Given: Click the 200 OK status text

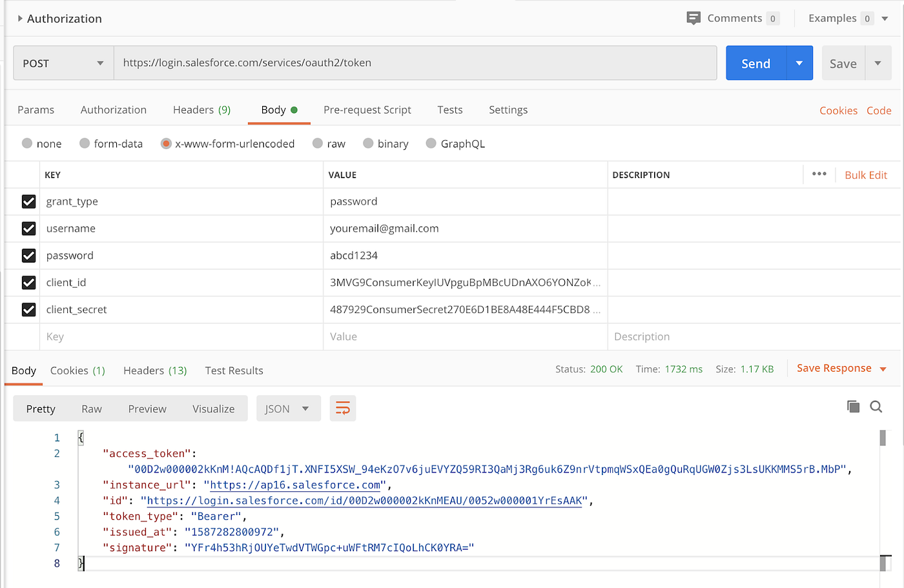Looking at the screenshot, I should point(606,369).
